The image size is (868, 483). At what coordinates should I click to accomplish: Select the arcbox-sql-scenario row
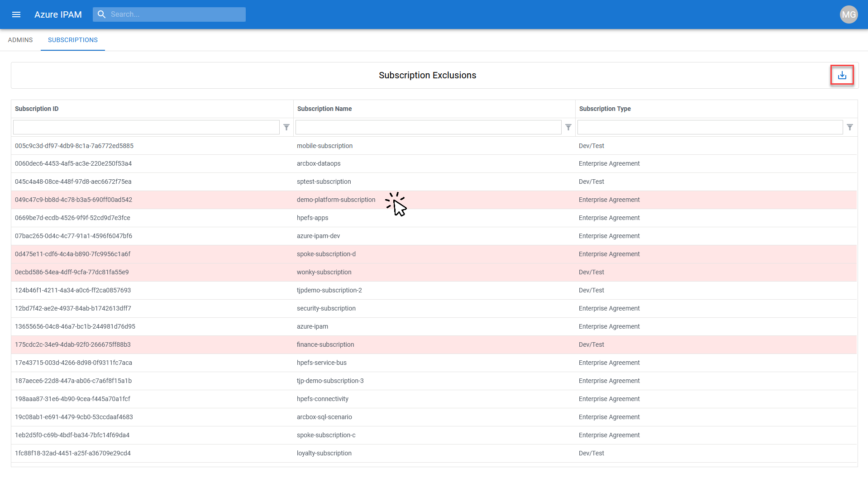434,417
